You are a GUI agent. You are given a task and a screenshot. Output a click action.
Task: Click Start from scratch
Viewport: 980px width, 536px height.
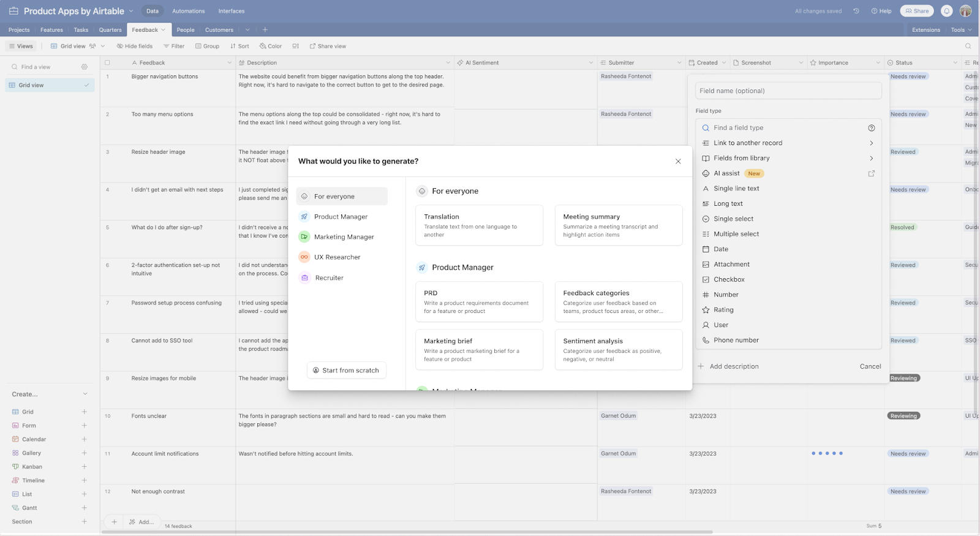point(346,371)
